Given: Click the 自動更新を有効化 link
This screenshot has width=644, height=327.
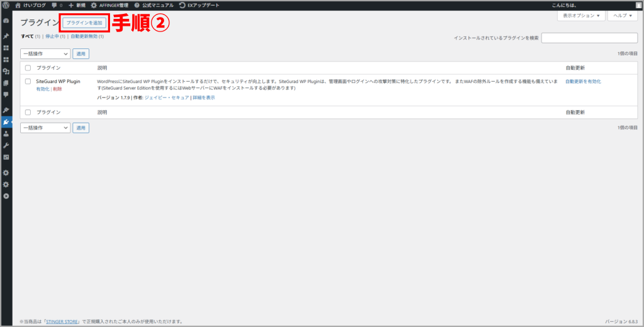Looking at the screenshot, I should click(583, 82).
